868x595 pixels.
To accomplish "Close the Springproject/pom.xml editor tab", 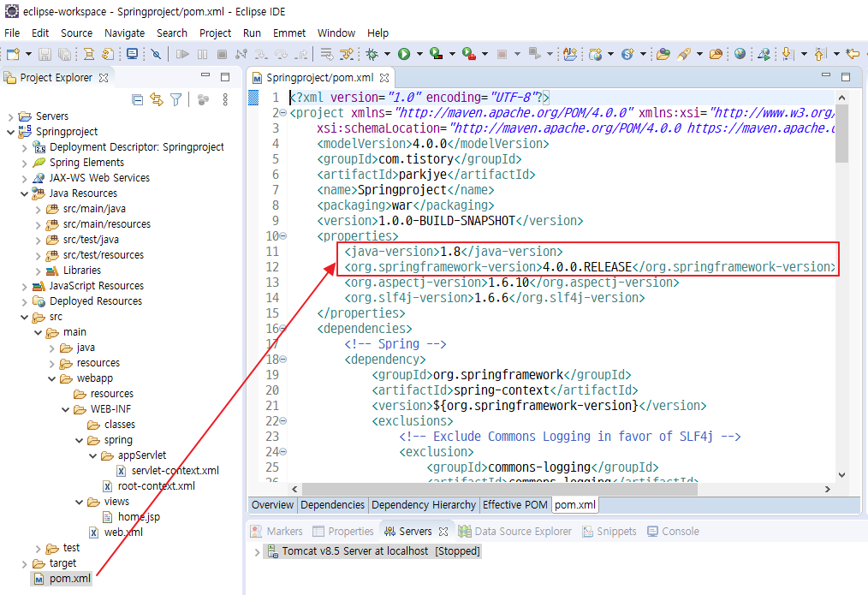I will pyautogui.click(x=384, y=78).
